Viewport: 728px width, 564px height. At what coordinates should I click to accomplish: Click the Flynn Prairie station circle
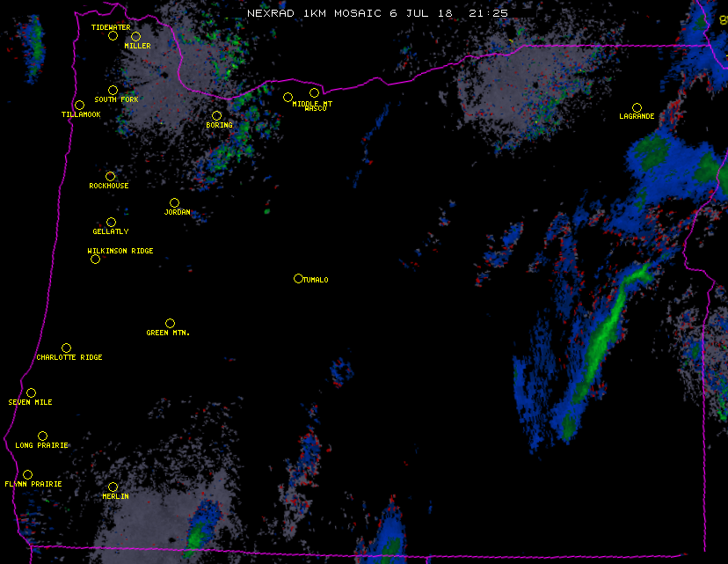point(27,474)
